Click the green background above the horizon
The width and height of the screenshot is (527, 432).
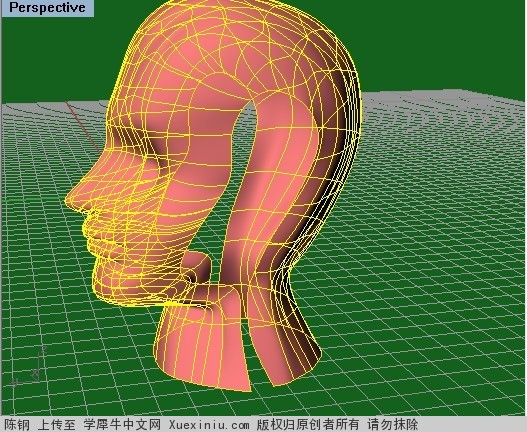[x=437, y=44]
